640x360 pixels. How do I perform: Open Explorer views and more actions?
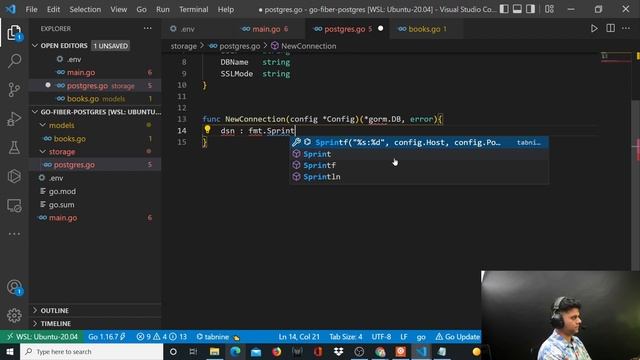pos(147,28)
